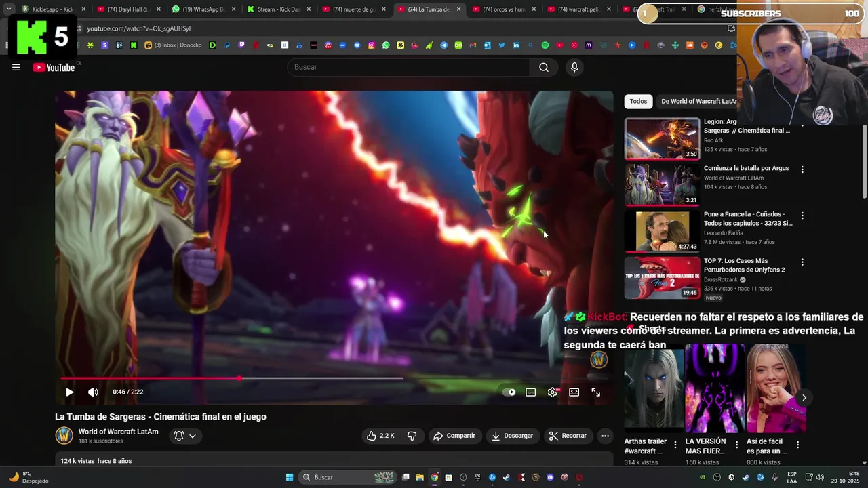Open options menu for Comienza la batalla video
This screenshot has width=868, height=488.
point(802,169)
